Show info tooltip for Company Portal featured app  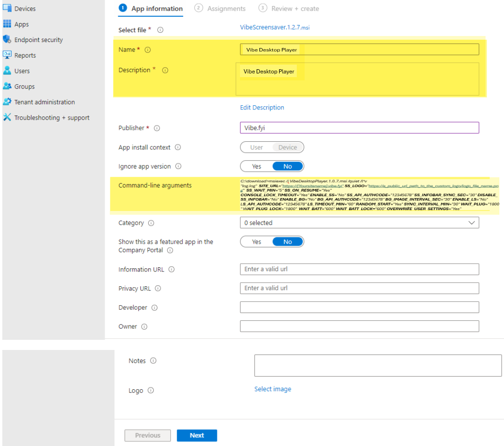click(170, 250)
